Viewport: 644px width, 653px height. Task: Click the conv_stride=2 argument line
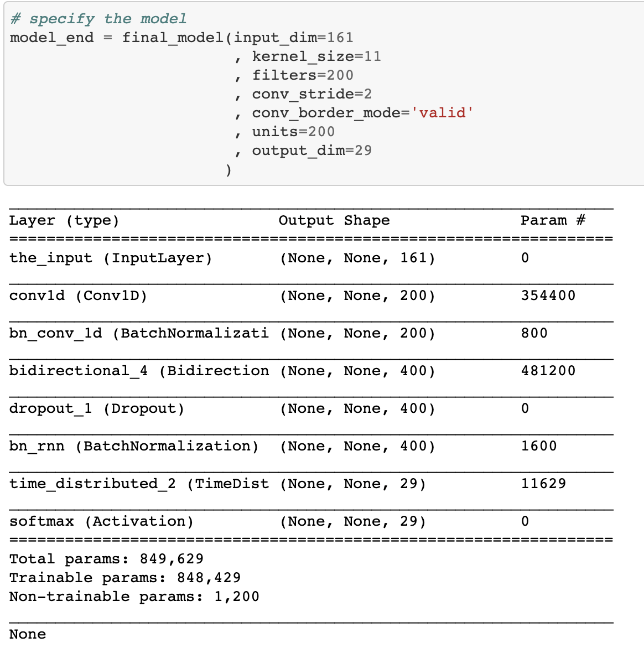[311, 94]
